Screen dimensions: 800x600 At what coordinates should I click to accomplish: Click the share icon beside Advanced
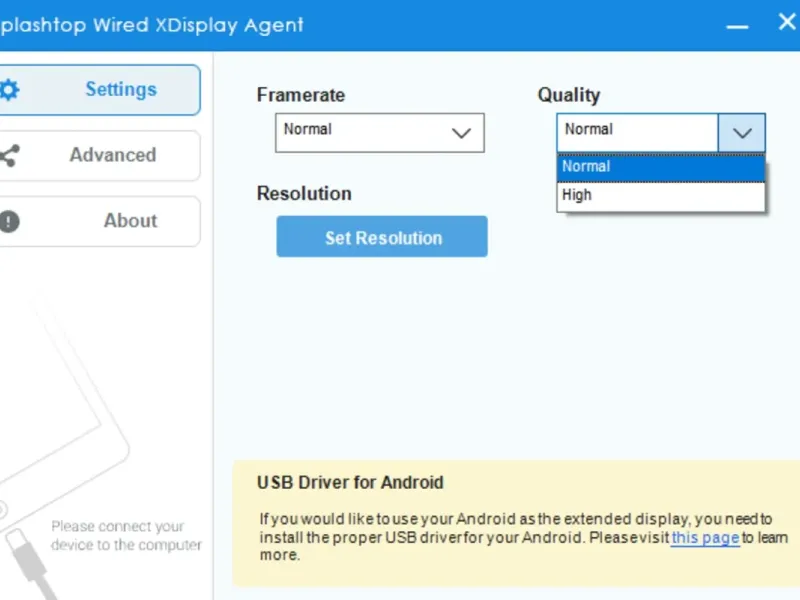(x=9, y=156)
